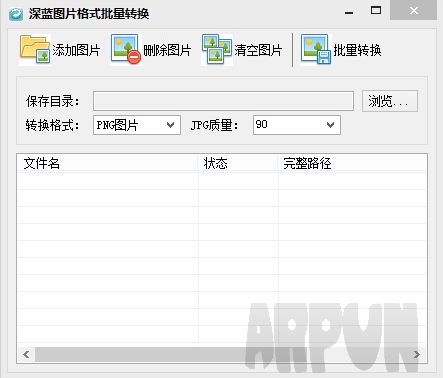Focus the 保存目录 path field
Viewport: 443px width, 378px height.
pos(223,101)
